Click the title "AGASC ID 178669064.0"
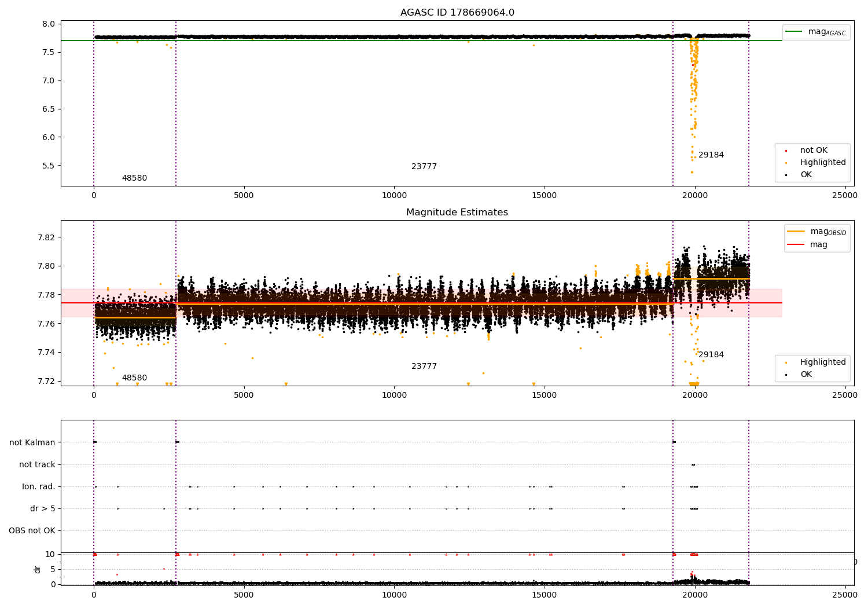The height and width of the screenshot is (608, 868). click(457, 13)
